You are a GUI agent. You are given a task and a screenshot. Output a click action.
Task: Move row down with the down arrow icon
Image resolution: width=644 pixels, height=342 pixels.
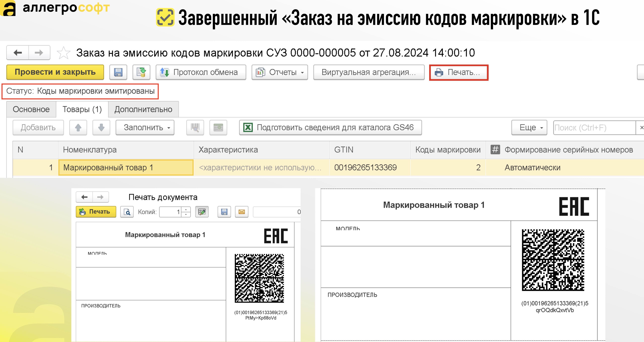(x=101, y=128)
